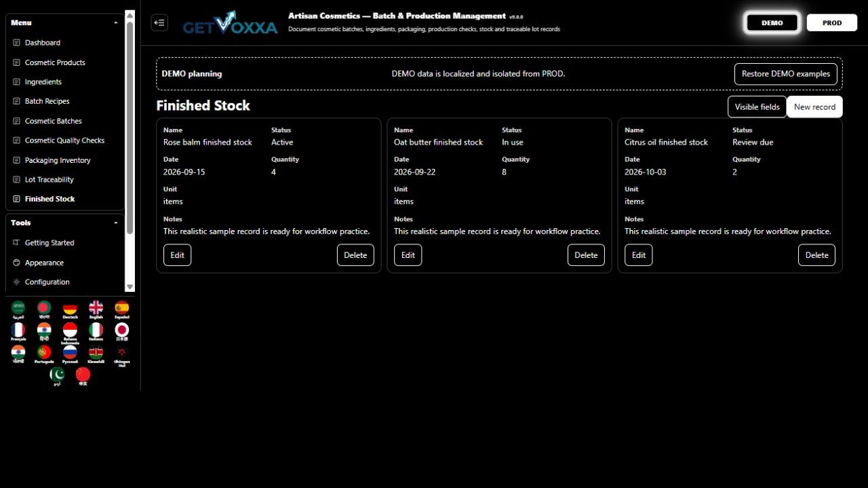This screenshot has width=868, height=488.
Task: Click sidebar scrollbar down arrow
Action: tap(130, 288)
